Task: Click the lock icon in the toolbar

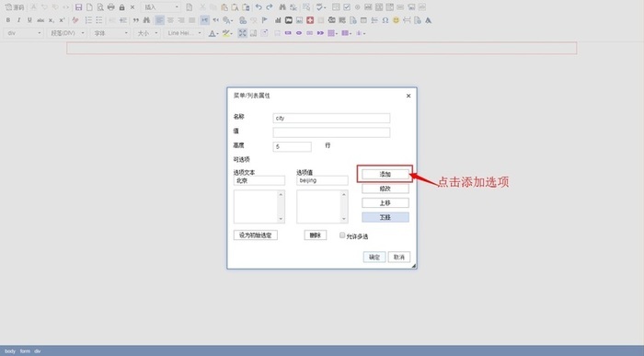Action: [x=122, y=7]
